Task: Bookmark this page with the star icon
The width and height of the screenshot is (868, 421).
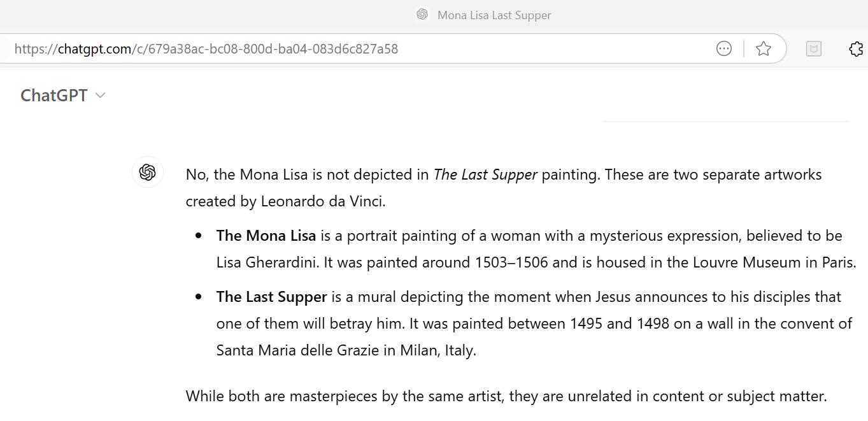Action: click(764, 48)
